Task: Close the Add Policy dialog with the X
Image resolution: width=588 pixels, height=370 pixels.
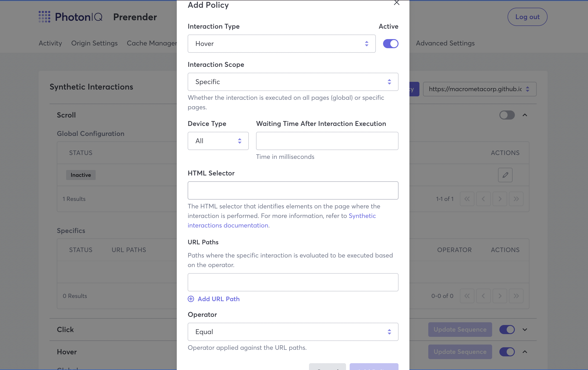Action: (x=396, y=3)
